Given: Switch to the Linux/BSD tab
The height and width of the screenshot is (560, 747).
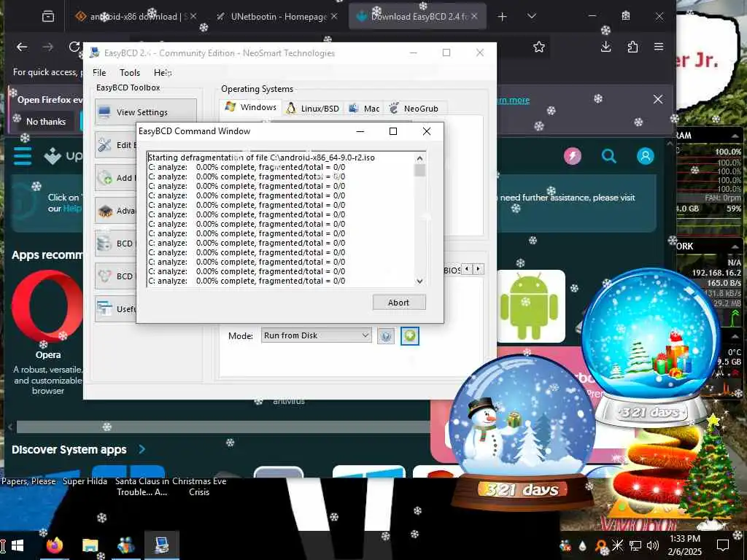Looking at the screenshot, I should (x=312, y=108).
